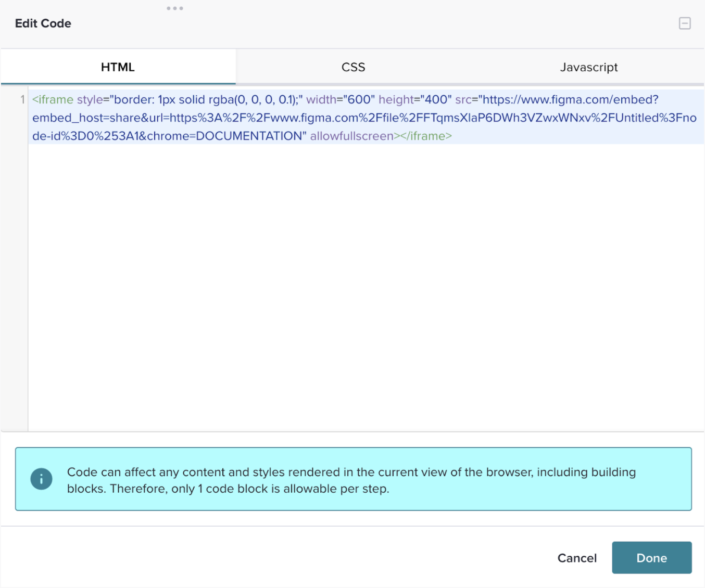Image resolution: width=705 pixels, height=588 pixels.
Task: Confirm changes with the Done button
Action: (652, 558)
